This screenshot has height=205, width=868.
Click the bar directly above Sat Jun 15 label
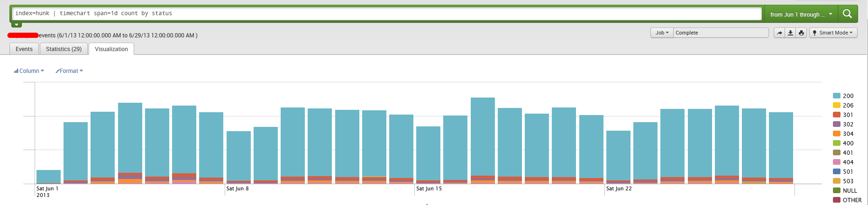point(428,155)
